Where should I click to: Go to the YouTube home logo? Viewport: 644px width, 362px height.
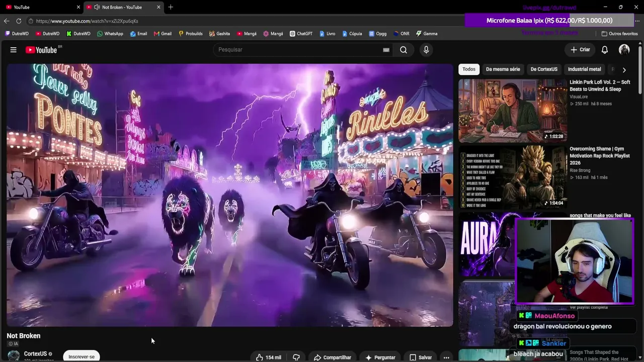pyautogui.click(x=41, y=50)
